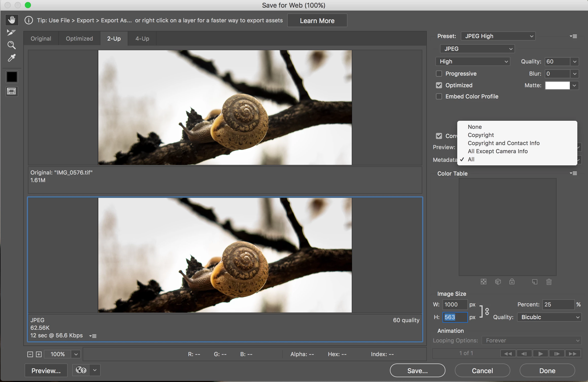Toggle slices visibility icon

(x=12, y=91)
